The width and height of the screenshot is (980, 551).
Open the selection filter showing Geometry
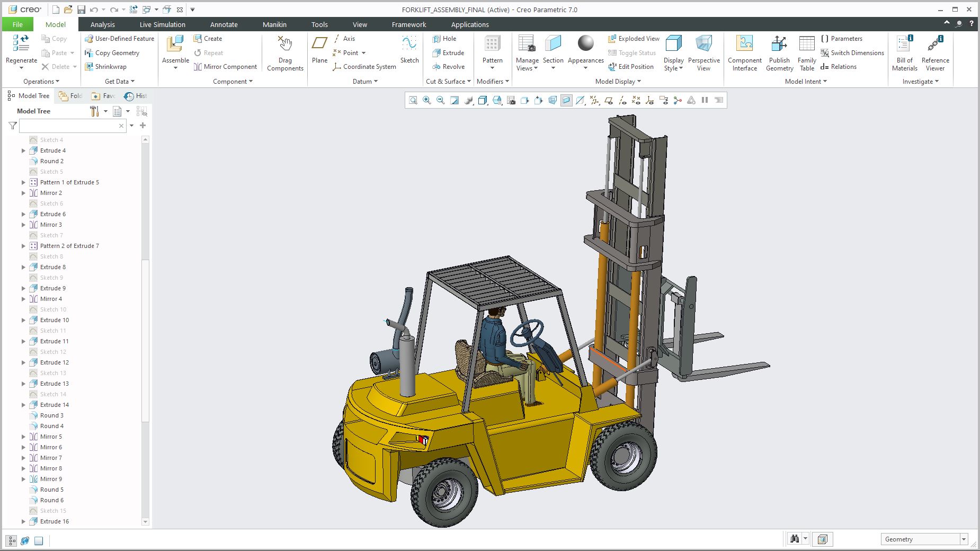(924, 539)
